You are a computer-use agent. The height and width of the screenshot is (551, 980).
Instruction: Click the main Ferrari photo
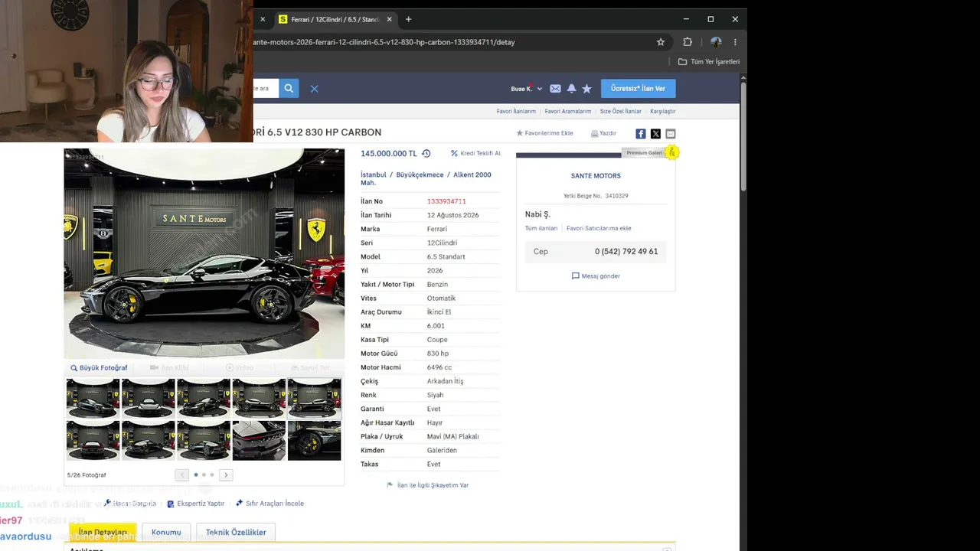click(204, 253)
